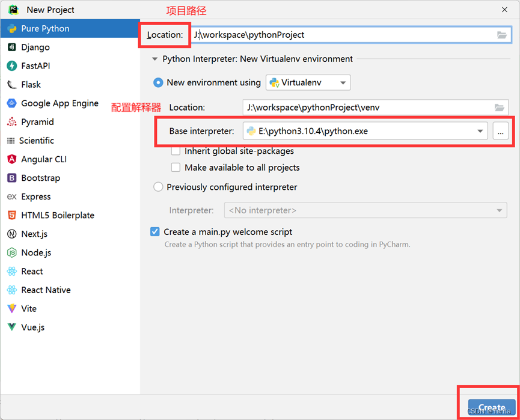Enable Make available to all projects
This screenshot has height=420, width=520.
pos(176,168)
